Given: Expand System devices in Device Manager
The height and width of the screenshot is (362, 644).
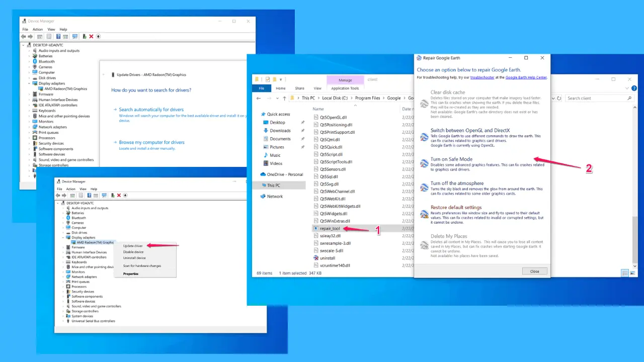Looking at the screenshot, I should tap(63, 316).
